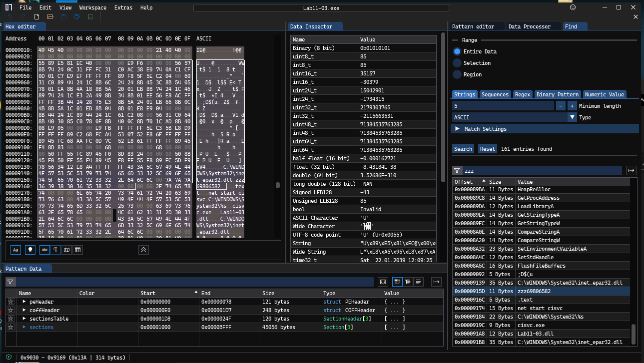Click the filter funnel in Pattern Data

[x=10, y=282]
